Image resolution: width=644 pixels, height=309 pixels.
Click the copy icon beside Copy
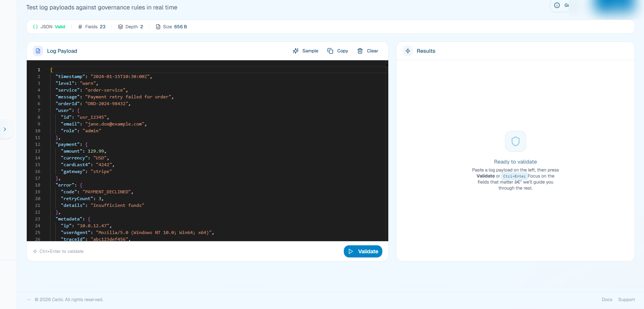(330, 51)
